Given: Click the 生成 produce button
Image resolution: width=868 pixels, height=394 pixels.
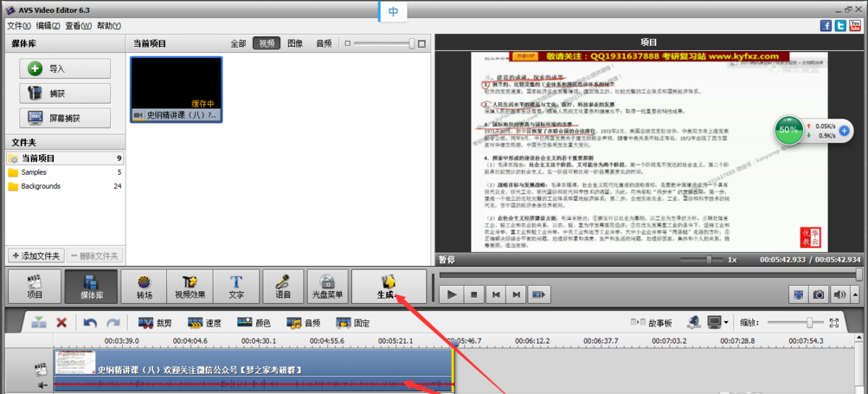Looking at the screenshot, I should [x=389, y=287].
